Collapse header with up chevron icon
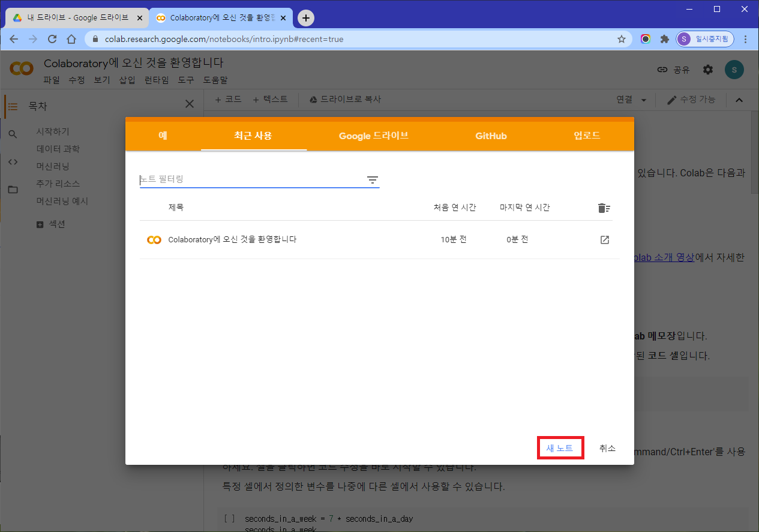Viewport: 759px width, 532px height. click(739, 100)
